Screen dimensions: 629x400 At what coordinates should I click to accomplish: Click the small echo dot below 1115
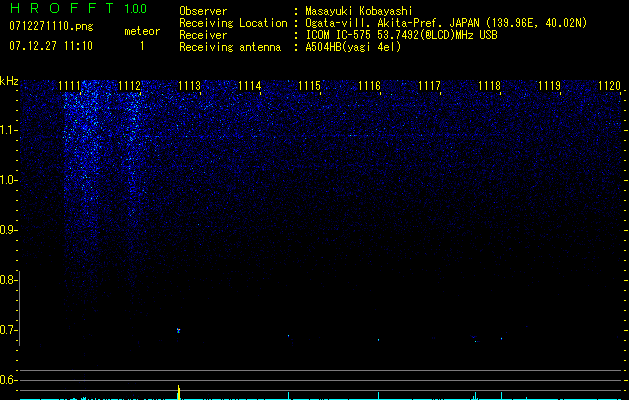coord(288,335)
